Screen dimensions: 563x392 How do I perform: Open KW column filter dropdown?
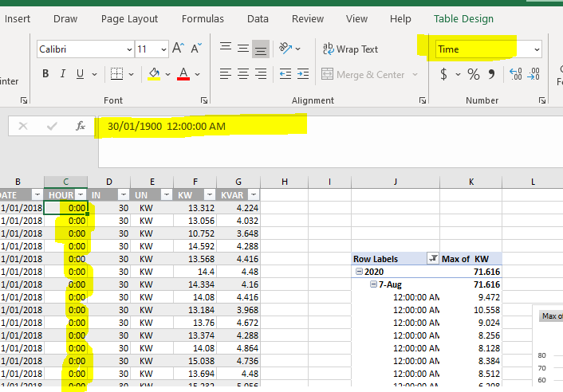click(210, 194)
